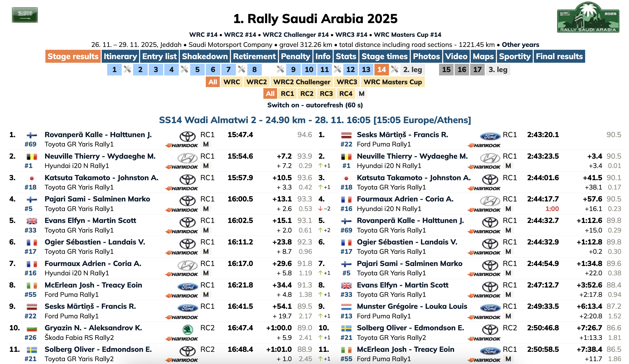Click the Finnish flag next to Pajari Sami in stage results
The height and width of the screenshot is (364, 629).
tap(32, 199)
